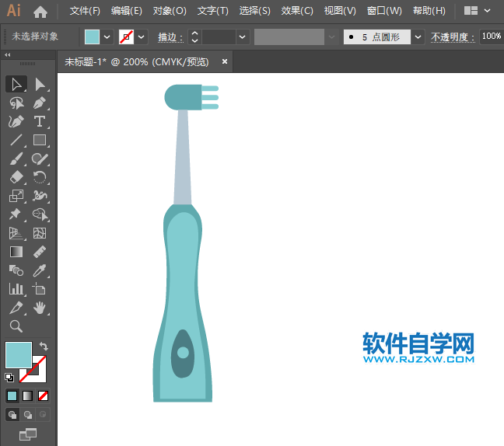Image resolution: width=504 pixels, height=446 pixels.
Task: Open the 效果(C) menu
Action: click(297, 11)
